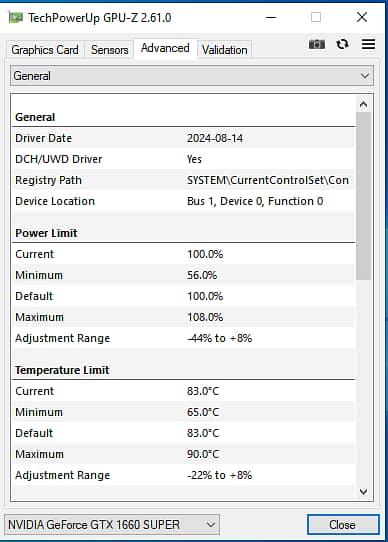Viewport: 388px width, 542px height.
Task: Switch to the Graphics Card tab
Action: click(45, 50)
